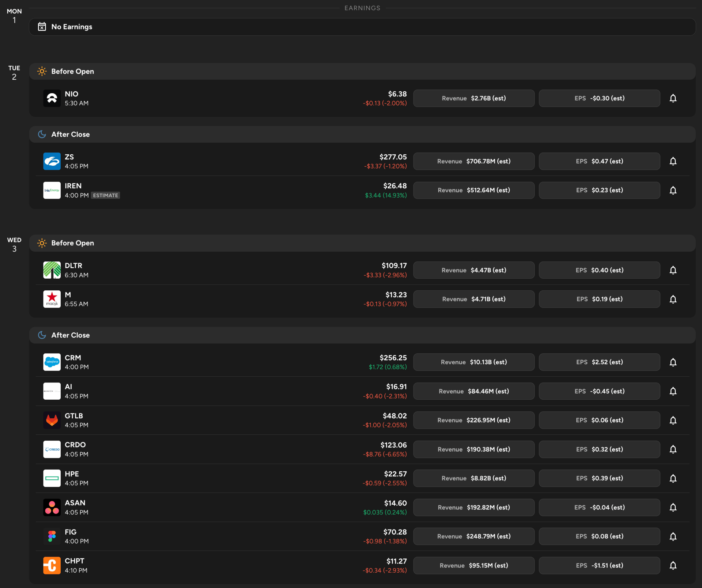Click the IREN revenue estimate button
Viewport: 702px width, 588px height.
point(473,190)
